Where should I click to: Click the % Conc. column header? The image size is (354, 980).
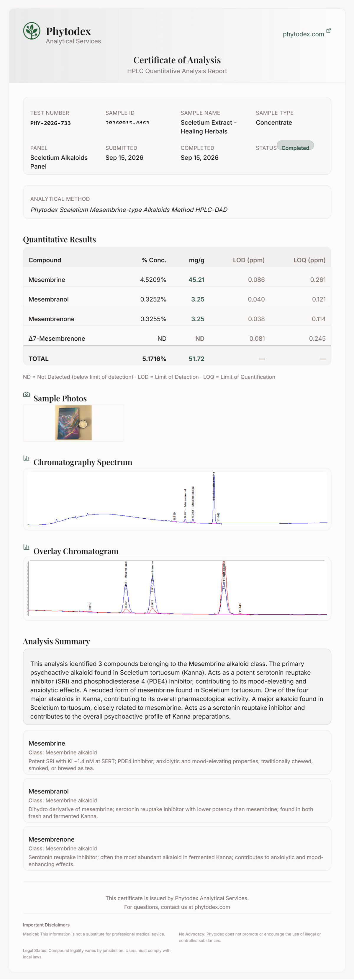pos(154,260)
